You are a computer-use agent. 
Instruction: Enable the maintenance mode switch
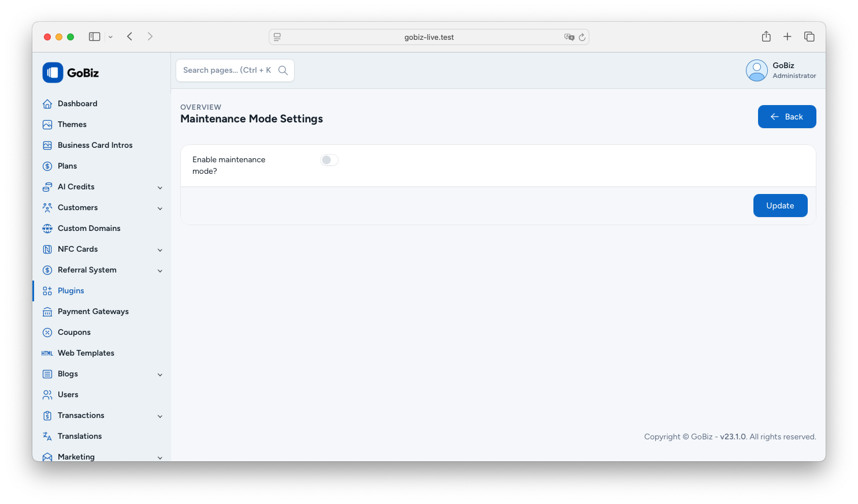coord(329,160)
